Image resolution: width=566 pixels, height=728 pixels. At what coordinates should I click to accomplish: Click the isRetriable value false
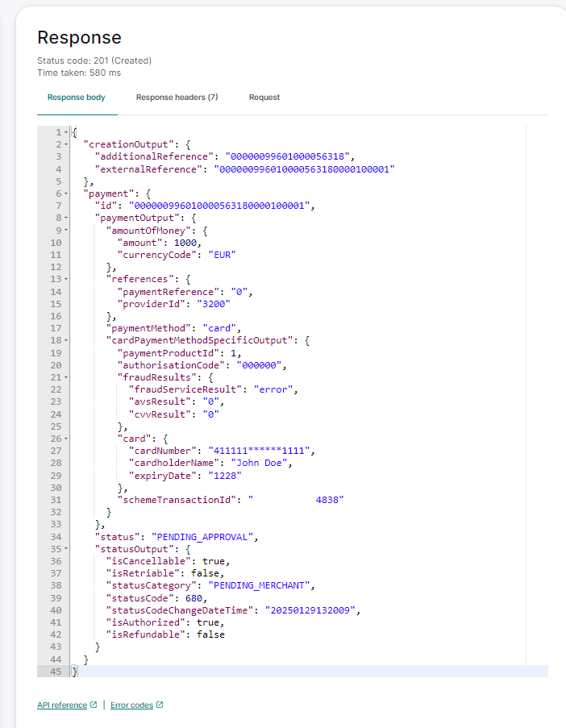point(206,573)
